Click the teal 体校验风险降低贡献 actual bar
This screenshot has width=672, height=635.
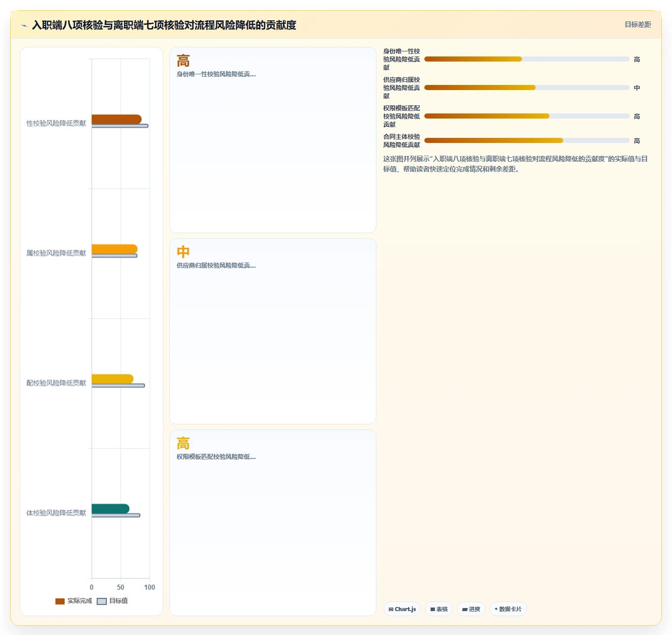(x=110, y=508)
